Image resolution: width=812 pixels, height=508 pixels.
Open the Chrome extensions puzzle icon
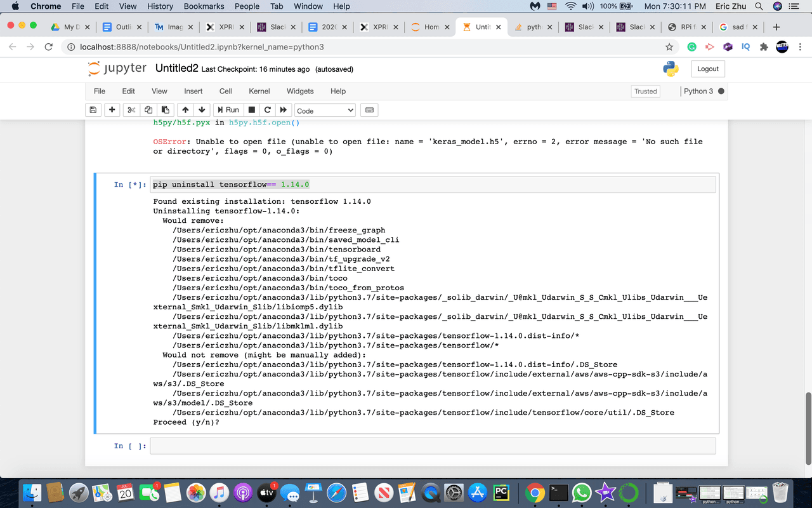click(764, 47)
